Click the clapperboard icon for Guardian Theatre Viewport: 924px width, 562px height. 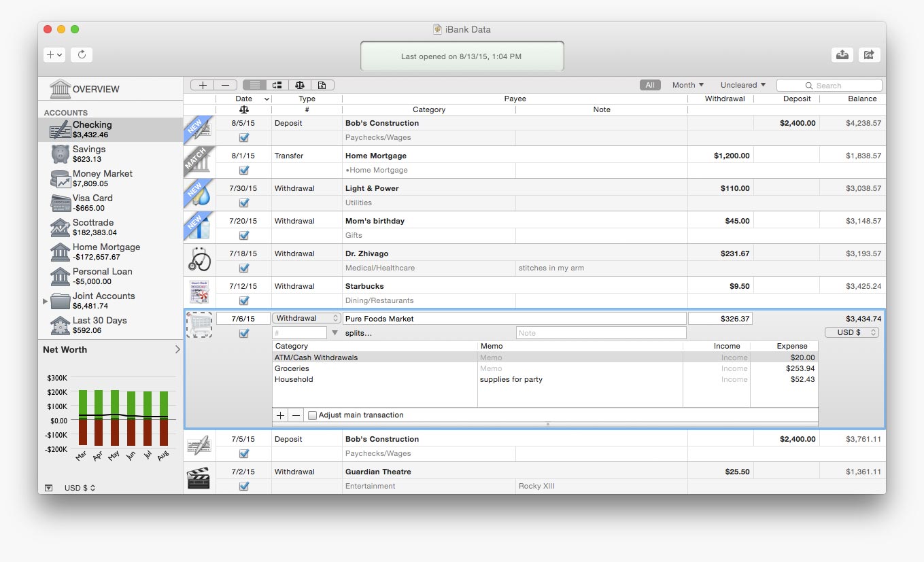point(199,478)
